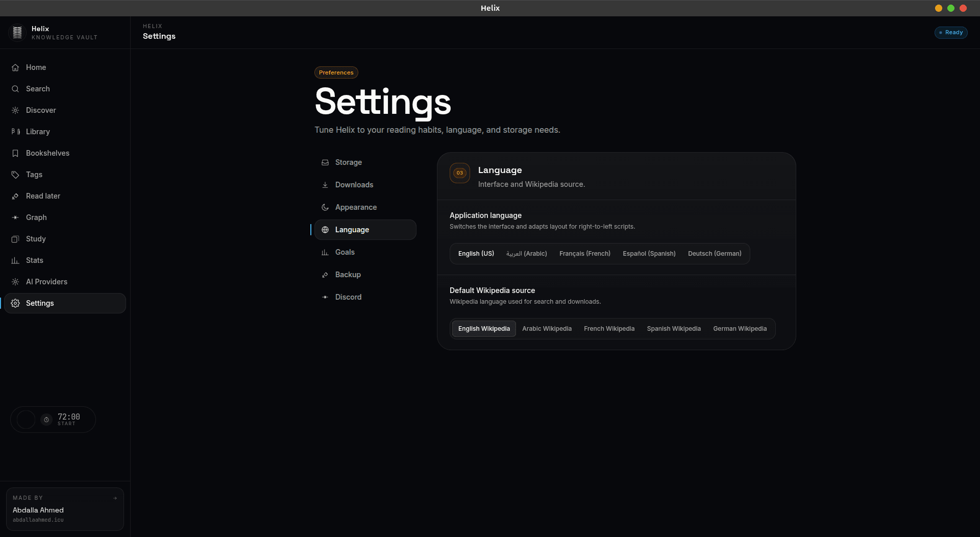The width and height of the screenshot is (980, 537).
Task: Pick German Wikipedia as default source
Action: 740,329
